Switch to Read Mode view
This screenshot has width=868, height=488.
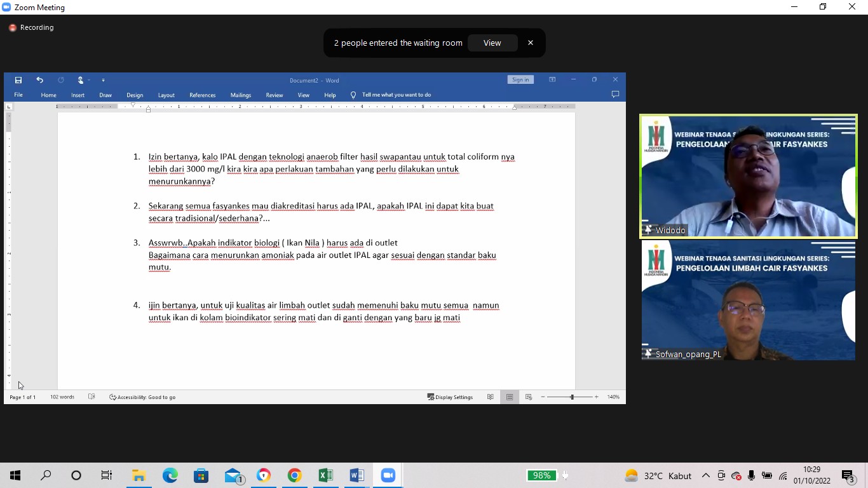491,396
